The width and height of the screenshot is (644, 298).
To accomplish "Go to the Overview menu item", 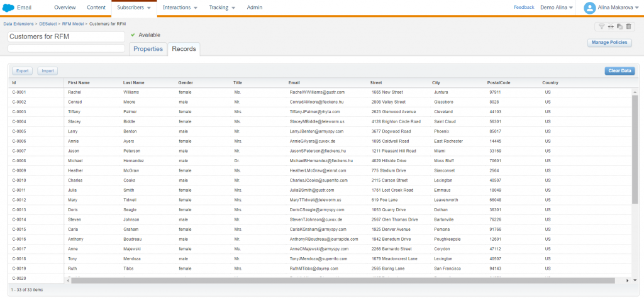I will tap(65, 8).
